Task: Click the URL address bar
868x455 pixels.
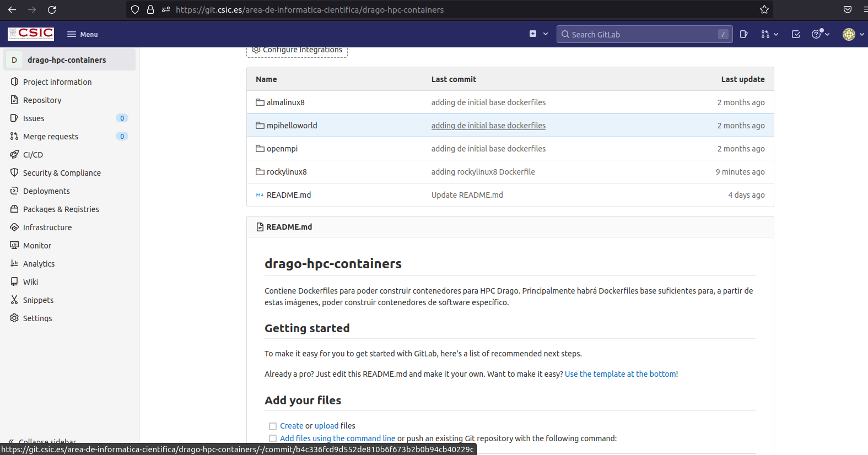Action: point(449,9)
